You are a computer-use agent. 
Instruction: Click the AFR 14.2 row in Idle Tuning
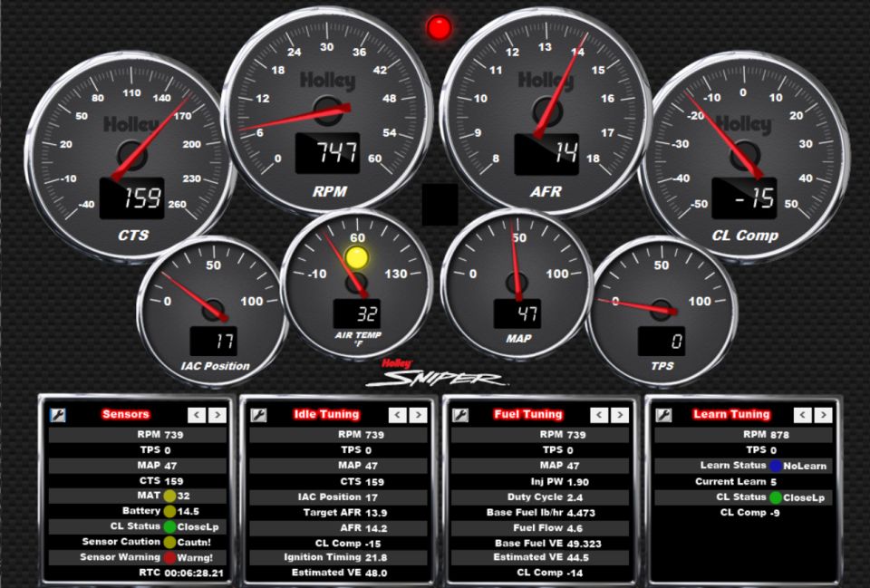pos(338,528)
